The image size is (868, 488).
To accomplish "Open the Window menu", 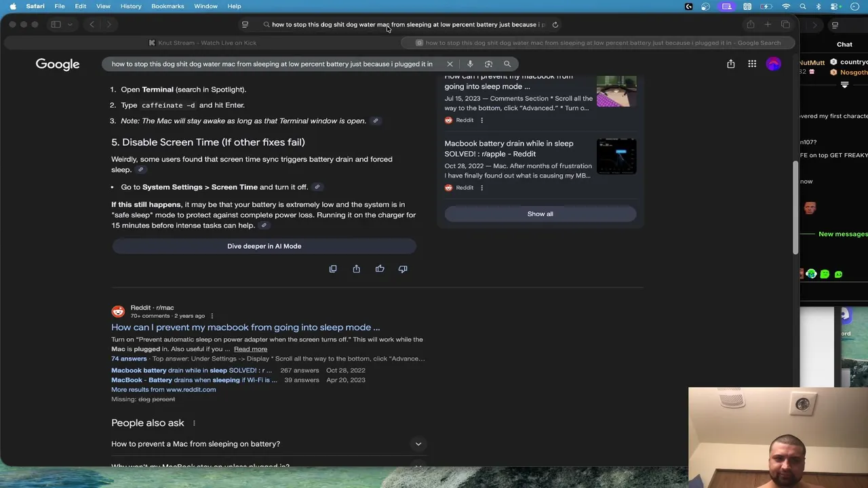I will click(205, 6).
